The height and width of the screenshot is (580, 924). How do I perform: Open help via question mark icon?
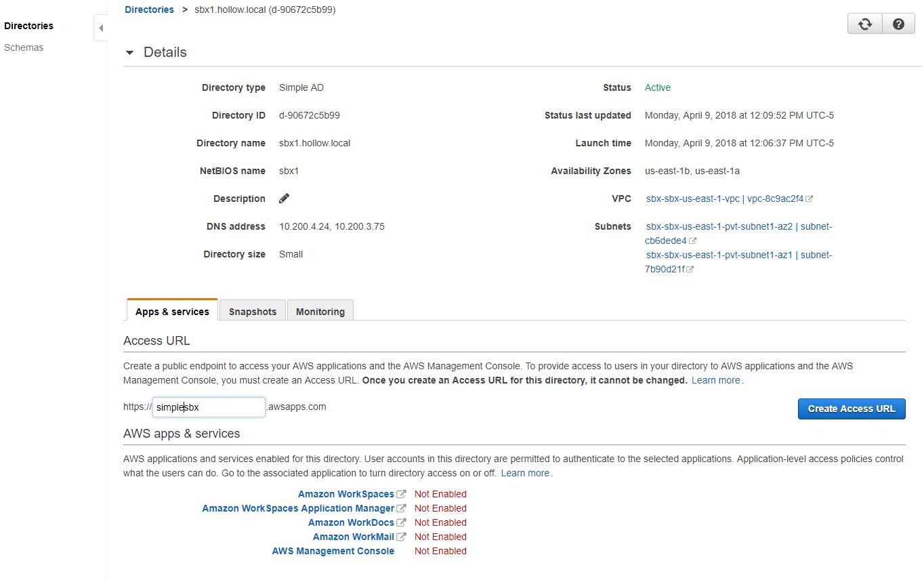898,24
